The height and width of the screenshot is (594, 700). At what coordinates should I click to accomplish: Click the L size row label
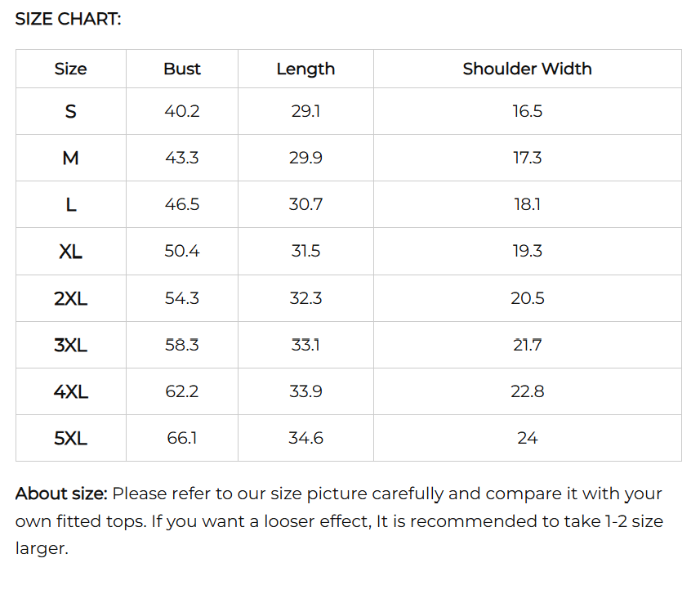pos(70,204)
